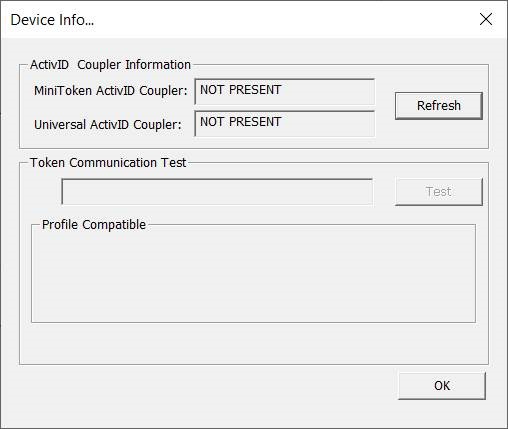Close the Device Info dialog with X

click(x=486, y=19)
